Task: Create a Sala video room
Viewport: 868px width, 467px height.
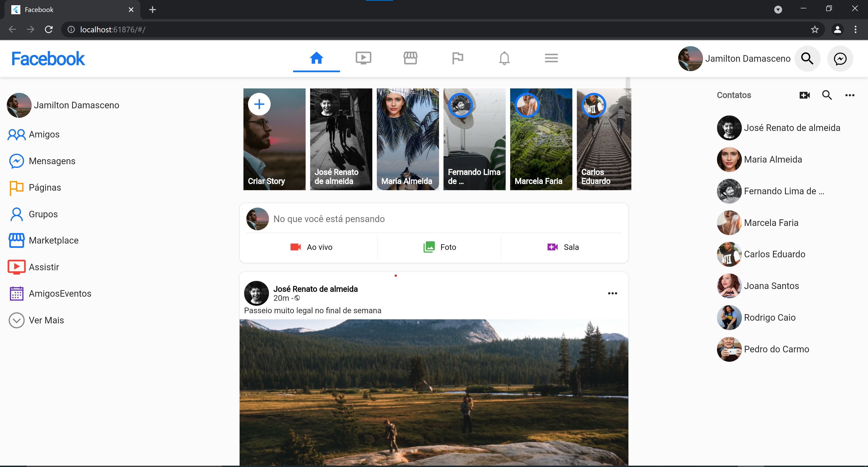Action: click(563, 247)
